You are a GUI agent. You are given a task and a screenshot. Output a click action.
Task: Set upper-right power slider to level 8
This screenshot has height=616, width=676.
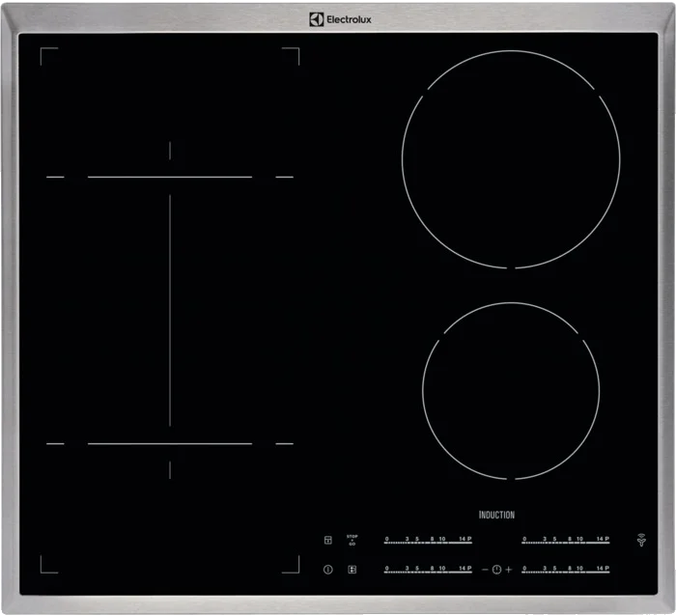pyautogui.click(x=569, y=541)
